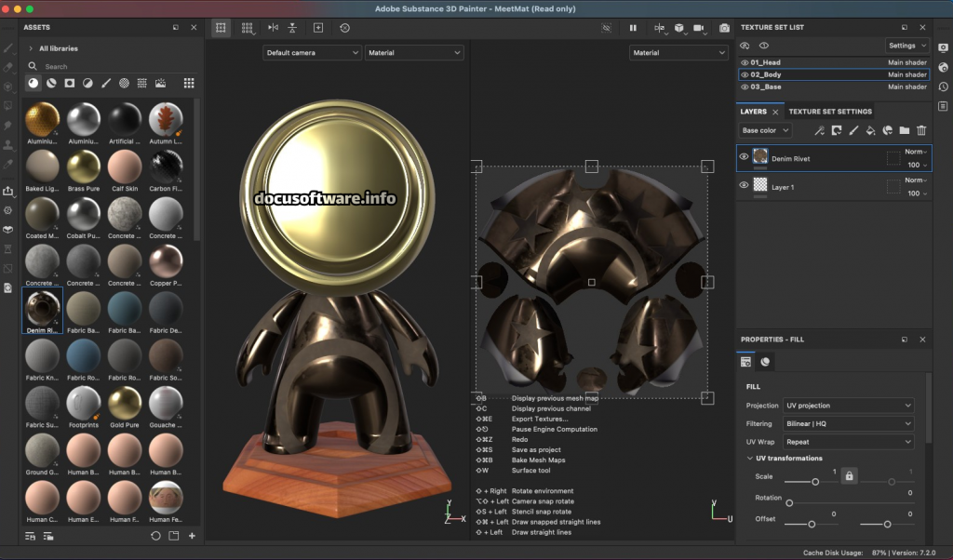Add a fill layer with bucket icon

pyautogui.click(x=870, y=130)
